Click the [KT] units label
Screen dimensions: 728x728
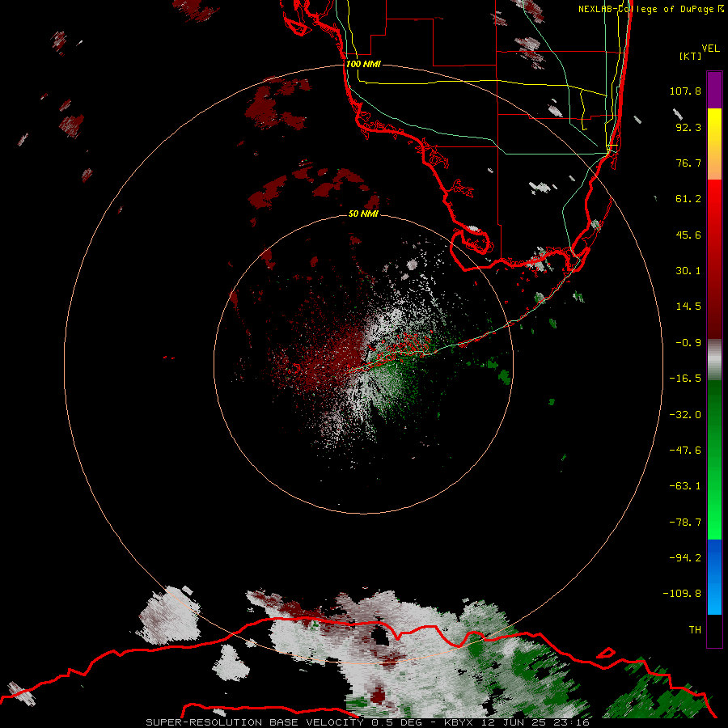point(691,56)
